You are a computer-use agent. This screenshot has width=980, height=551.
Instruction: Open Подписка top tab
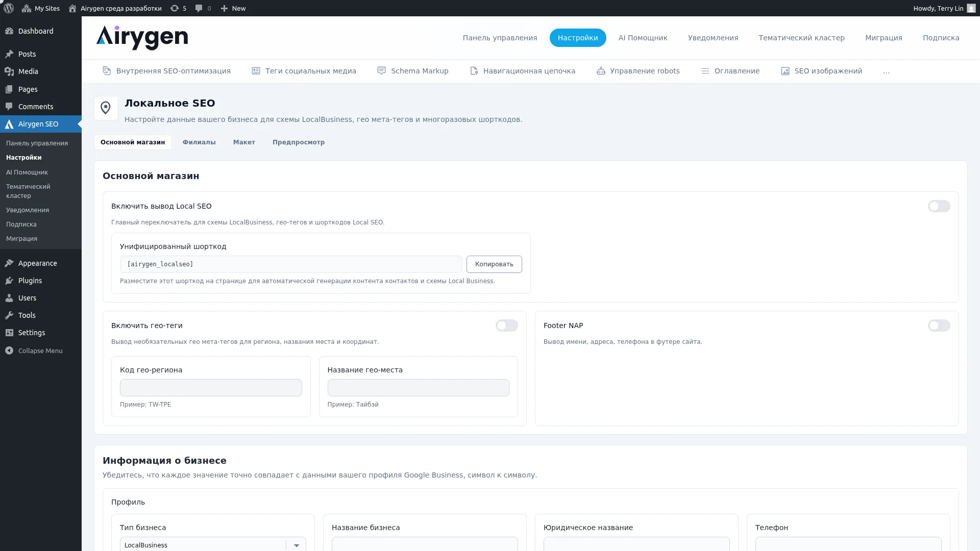(x=941, y=38)
